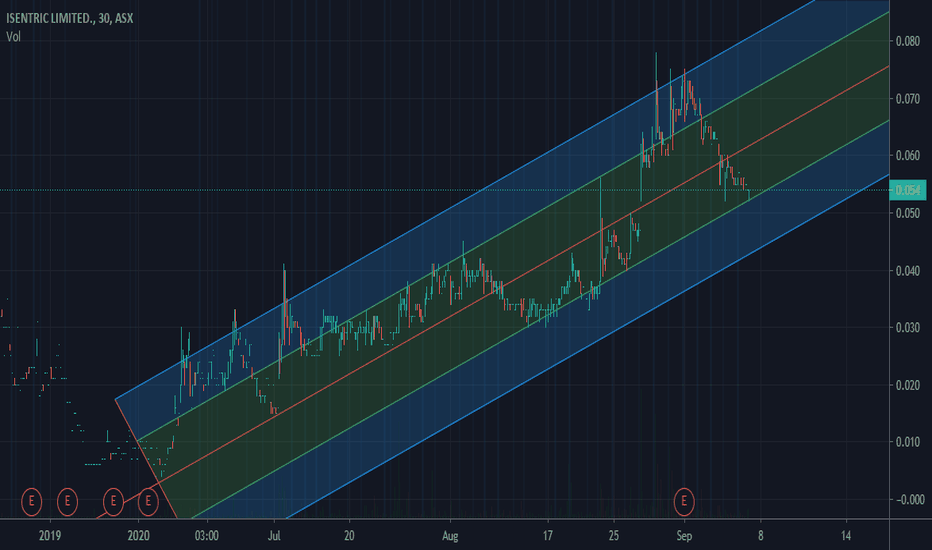This screenshot has width=932, height=550.
Task: Click the earnings marker E above 2020
Action: [x=148, y=502]
